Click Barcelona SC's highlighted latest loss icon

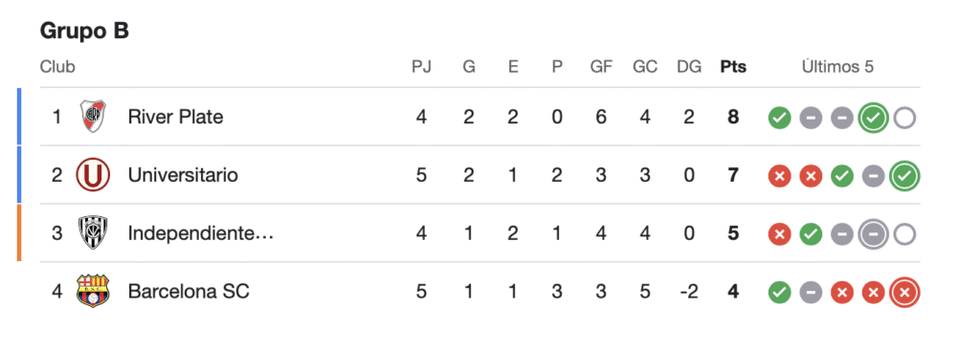pyautogui.click(x=904, y=292)
